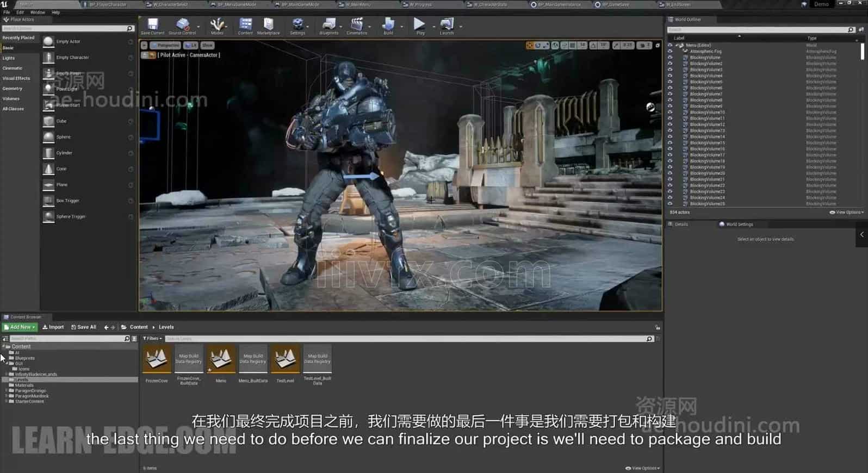Viewport: 868px width, 473px height.
Task: Click the Import button in Content Browser
Action: (53, 327)
